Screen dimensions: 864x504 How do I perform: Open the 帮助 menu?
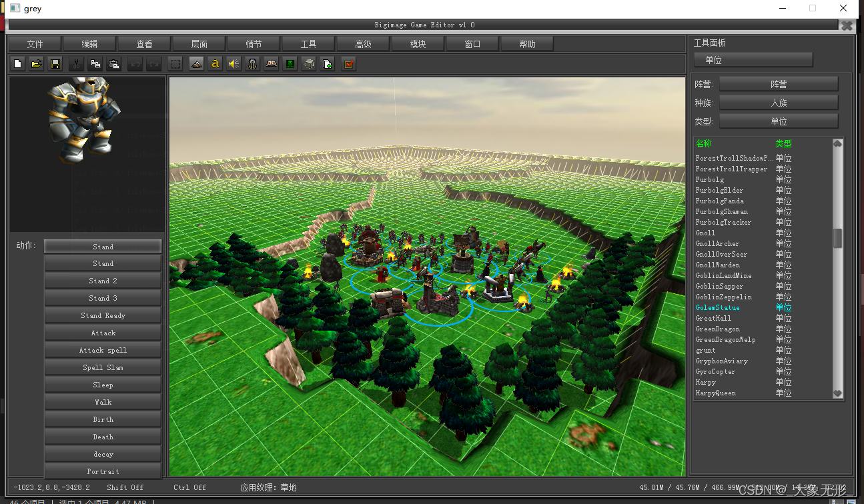coord(527,44)
